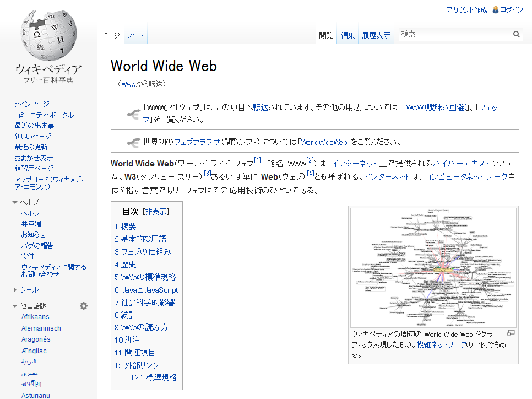Click おまかせ表示 random page link
Screen dimensions: 532x399
click(x=34, y=158)
